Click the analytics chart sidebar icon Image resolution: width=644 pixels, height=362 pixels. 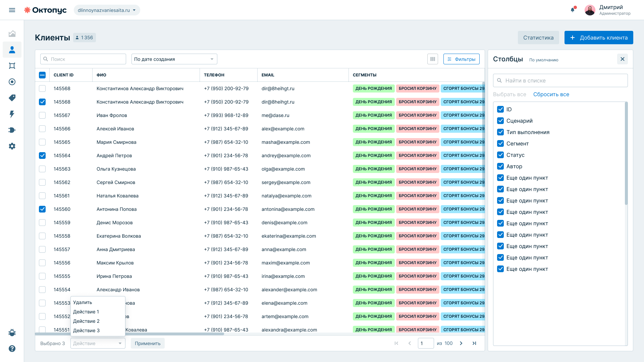pos(12,34)
